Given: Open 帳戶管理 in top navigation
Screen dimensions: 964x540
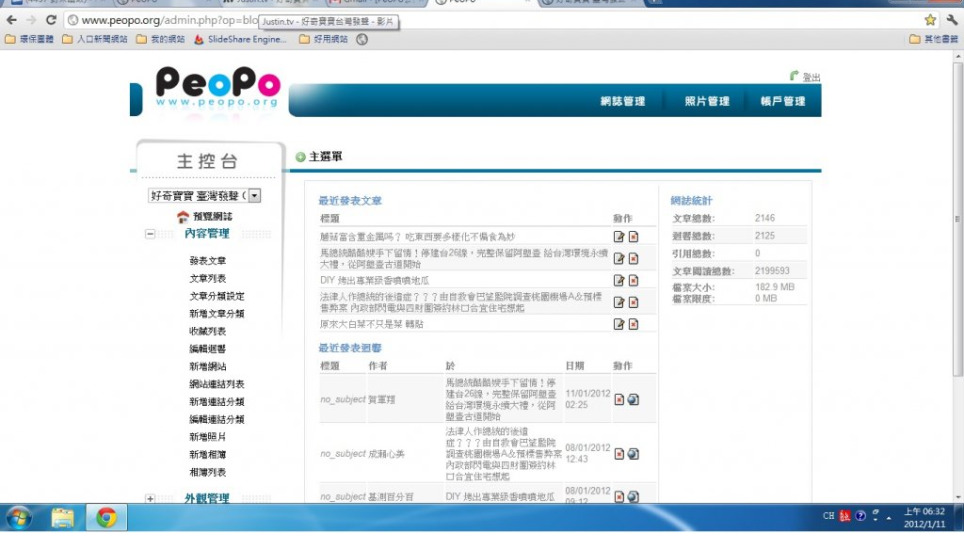Looking at the screenshot, I should [x=782, y=101].
